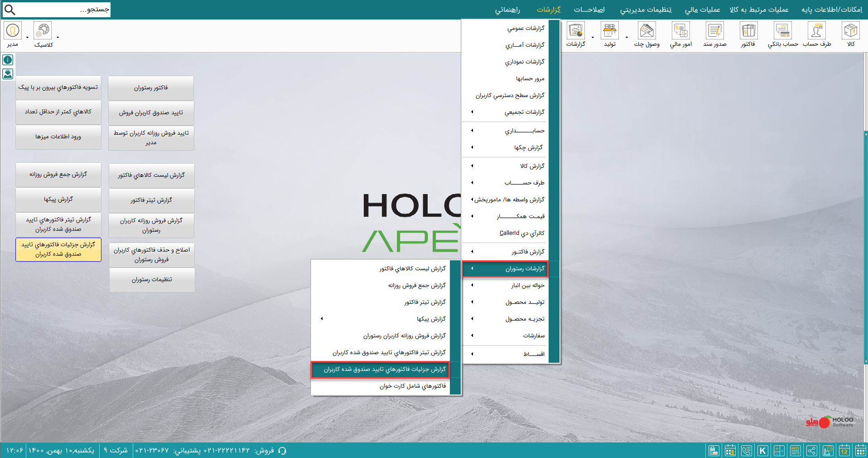
Task: Click اصلاح و حذف فاکتورهاي کاربران button
Action: (152, 255)
